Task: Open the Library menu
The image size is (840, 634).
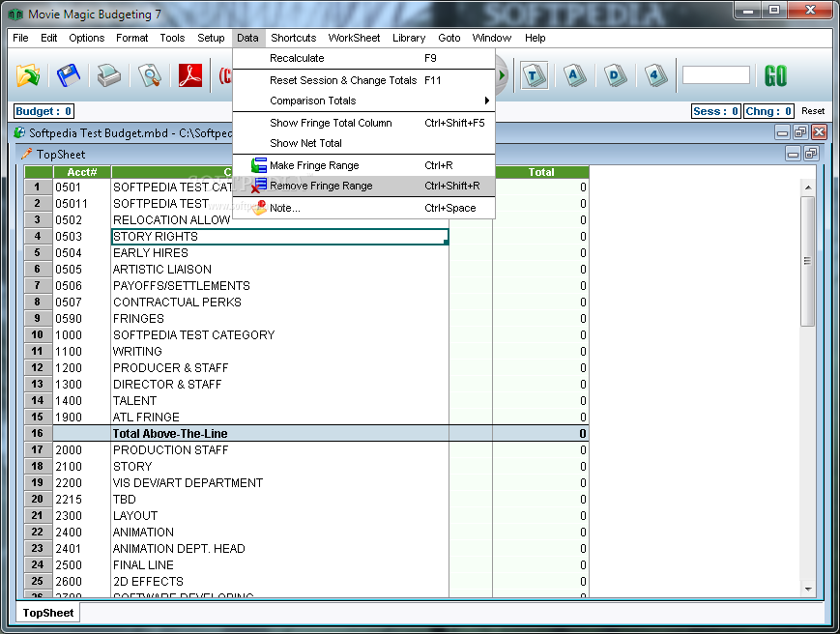Action: click(409, 38)
